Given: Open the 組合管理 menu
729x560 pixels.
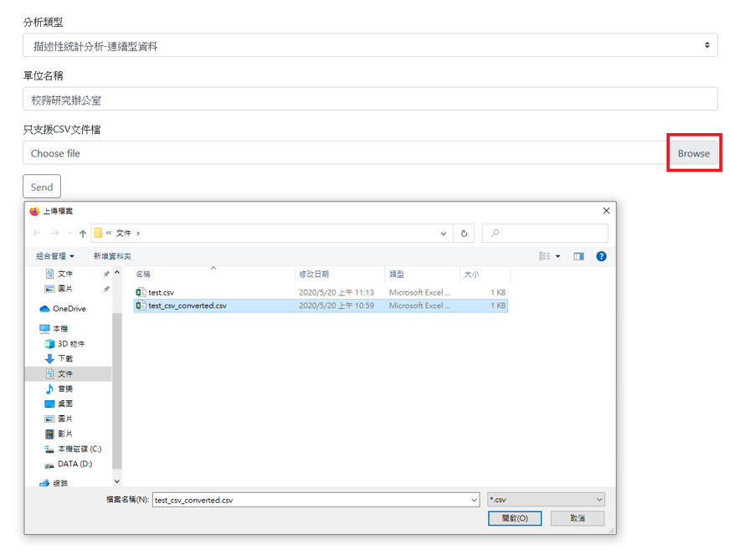Looking at the screenshot, I should [55, 256].
